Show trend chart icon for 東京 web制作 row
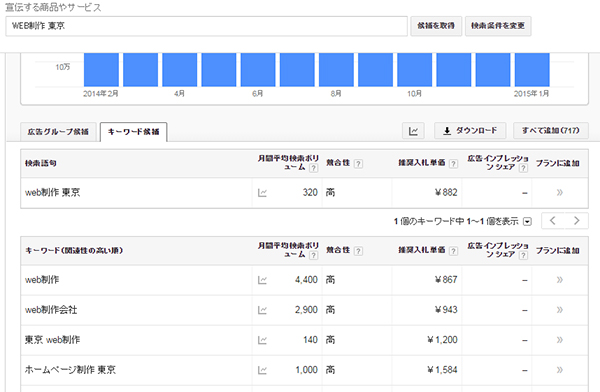Viewport: 600px width, 392px height. (262, 340)
